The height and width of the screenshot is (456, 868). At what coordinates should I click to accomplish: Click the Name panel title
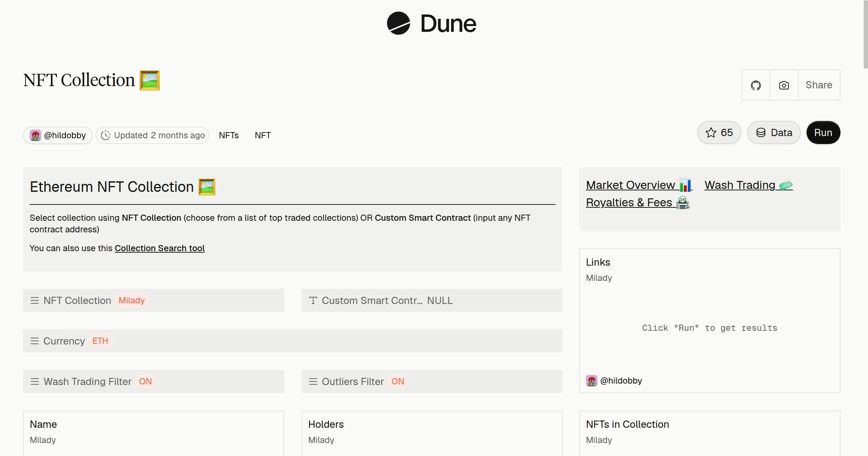[43, 424]
